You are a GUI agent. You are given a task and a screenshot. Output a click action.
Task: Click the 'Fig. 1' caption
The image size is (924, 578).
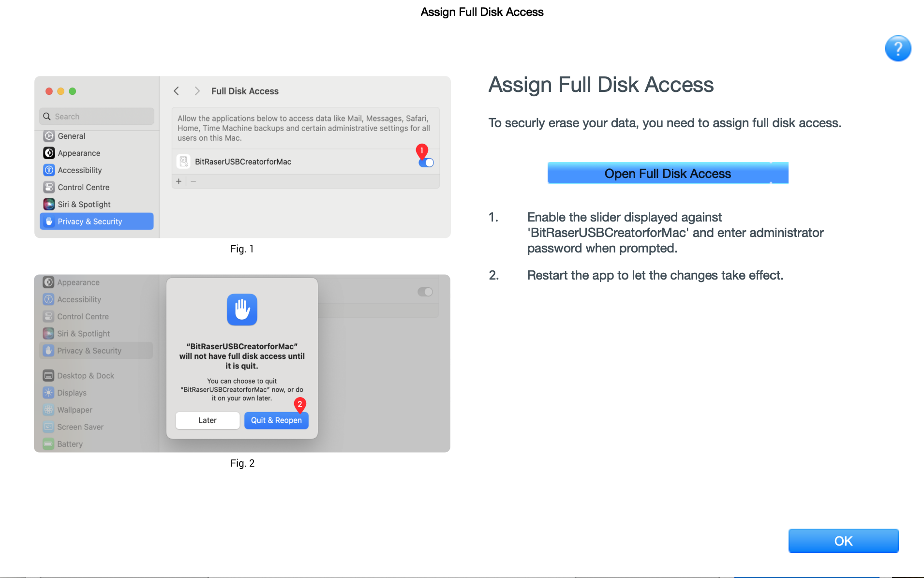click(x=242, y=249)
